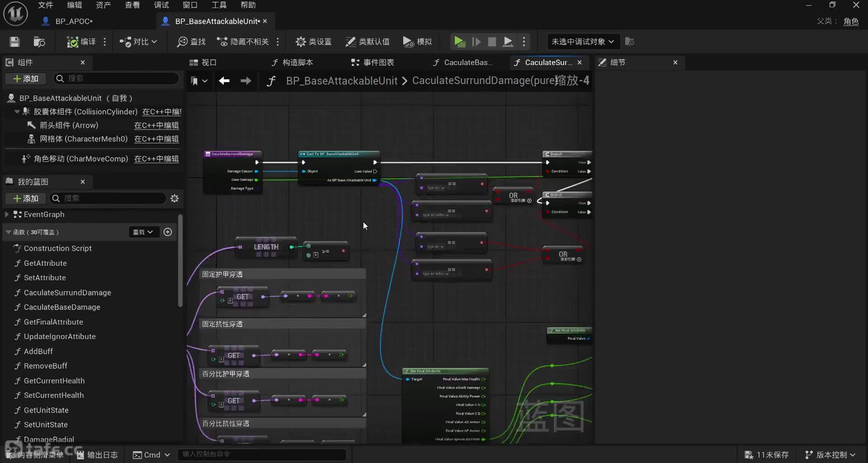868x463 pixels.
Task: Click the Save blueprint icon
Action: [x=14, y=42]
